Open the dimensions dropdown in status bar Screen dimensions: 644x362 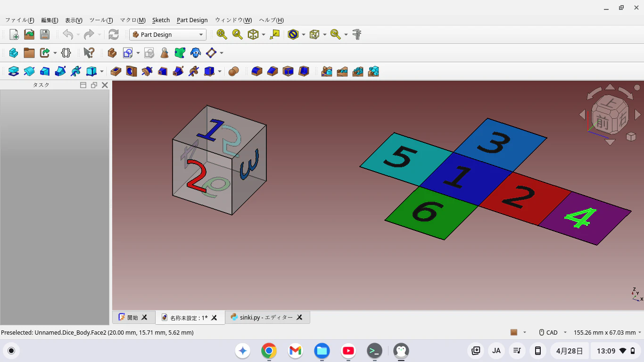[608, 332]
